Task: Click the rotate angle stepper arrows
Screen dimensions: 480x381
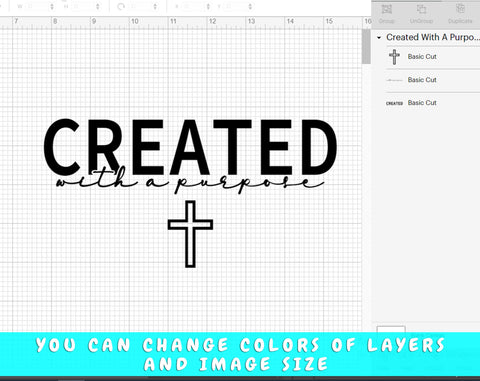Action: tap(155, 6)
